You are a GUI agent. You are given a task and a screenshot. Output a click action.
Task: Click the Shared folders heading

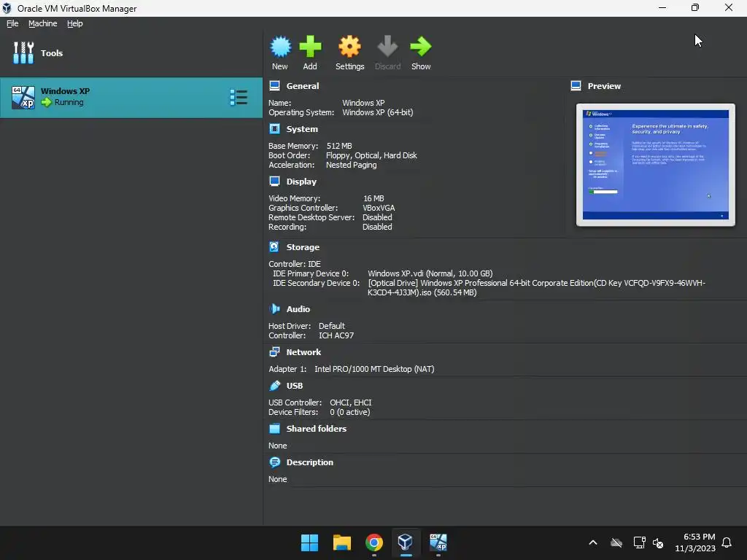click(x=317, y=429)
